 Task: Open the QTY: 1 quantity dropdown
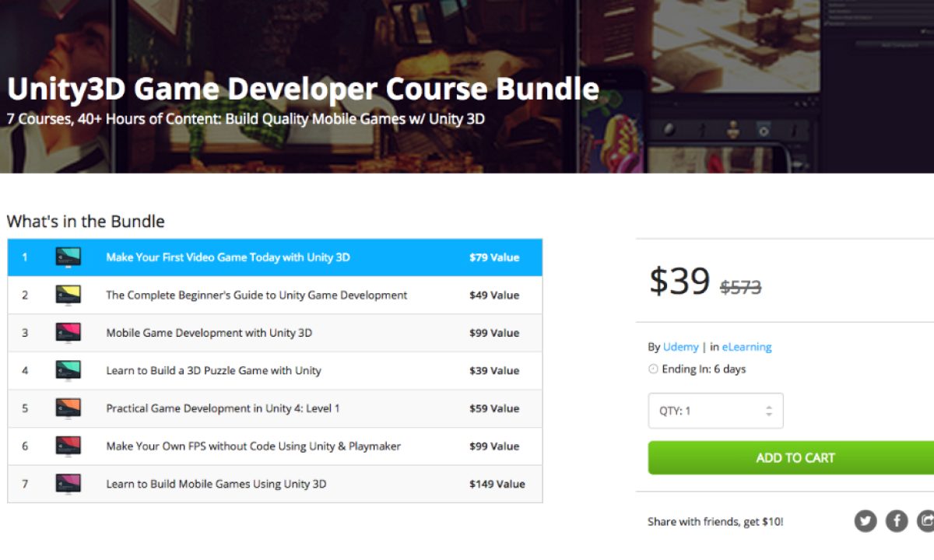716,411
